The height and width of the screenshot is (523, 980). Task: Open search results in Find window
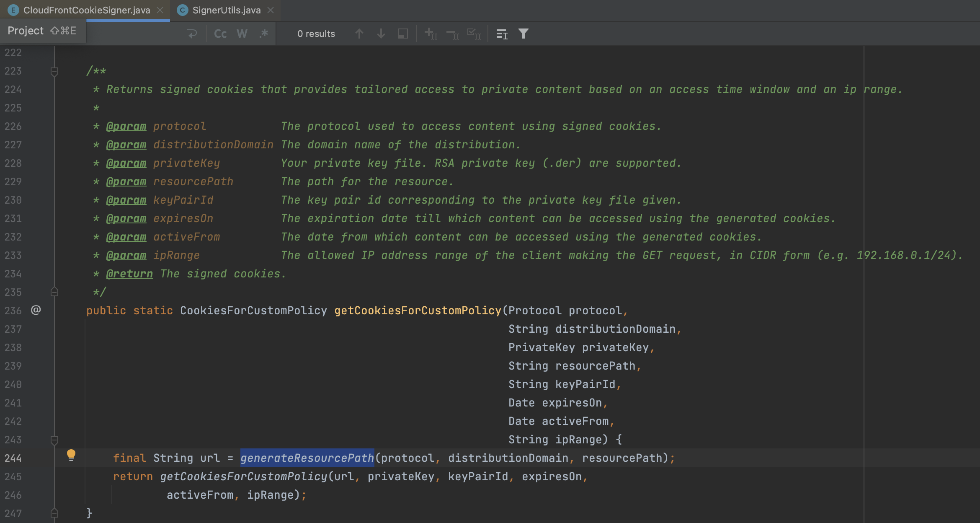(402, 34)
